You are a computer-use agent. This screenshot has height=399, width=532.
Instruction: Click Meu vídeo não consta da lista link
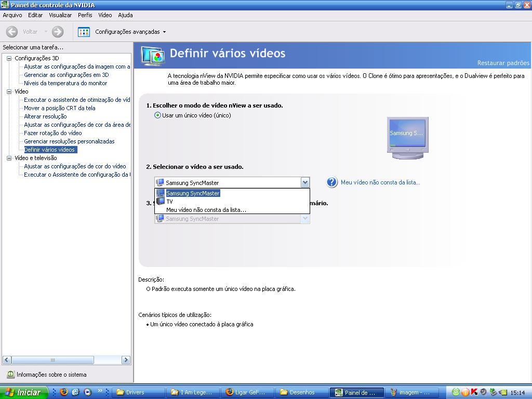click(380, 182)
